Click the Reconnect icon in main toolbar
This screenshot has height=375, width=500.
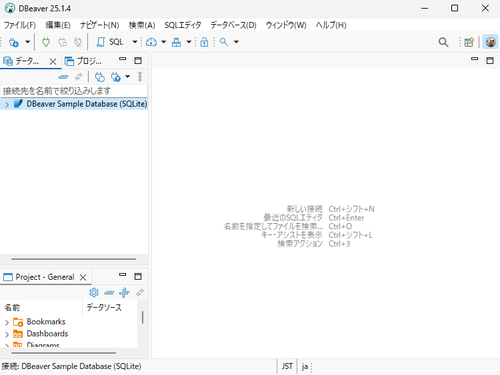click(x=62, y=42)
